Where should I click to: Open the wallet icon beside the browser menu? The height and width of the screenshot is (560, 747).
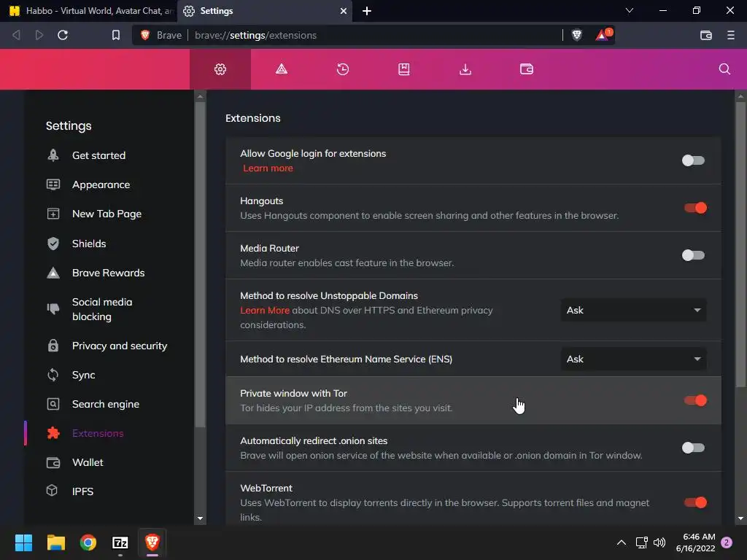click(706, 35)
